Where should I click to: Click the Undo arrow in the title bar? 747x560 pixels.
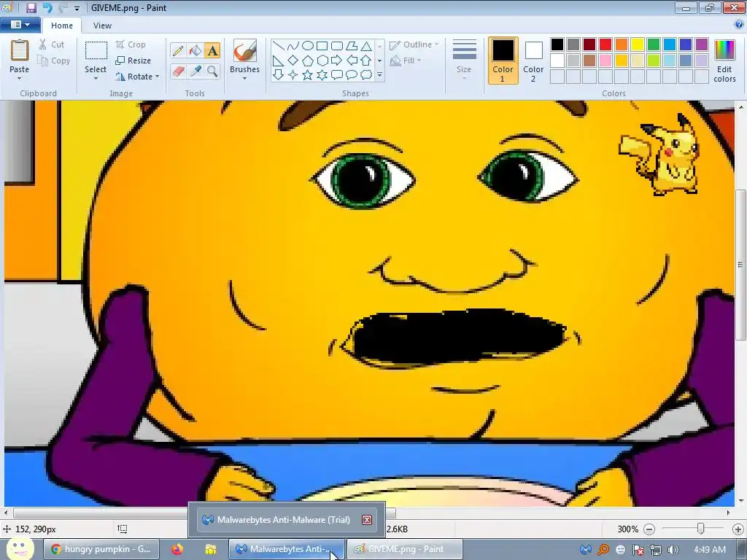[47, 7]
